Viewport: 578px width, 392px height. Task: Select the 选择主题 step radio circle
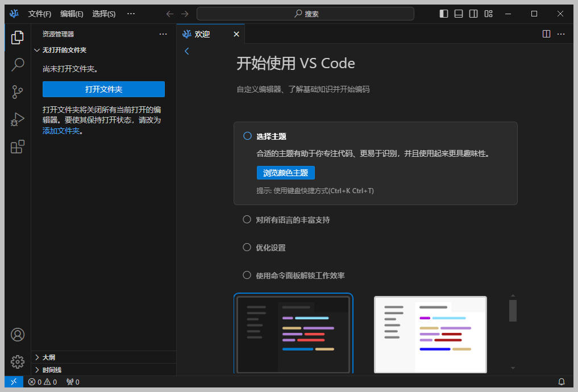tap(247, 136)
